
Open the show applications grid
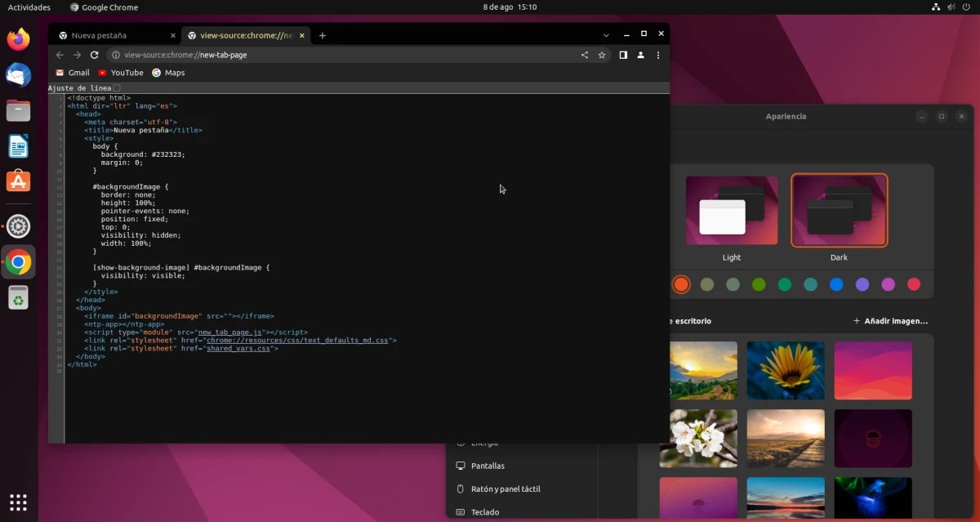click(18, 502)
